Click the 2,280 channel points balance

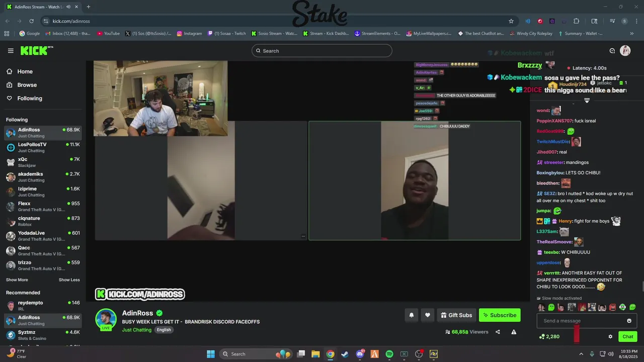click(549, 337)
